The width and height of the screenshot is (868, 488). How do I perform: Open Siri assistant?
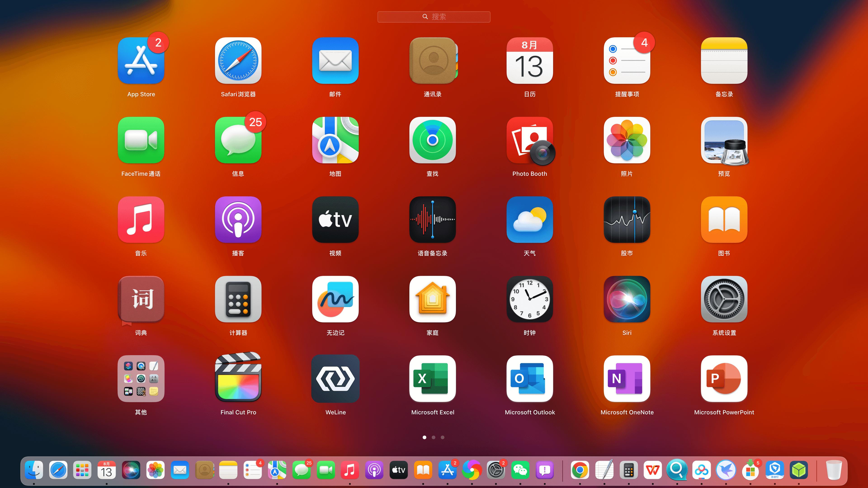click(x=627, y=299)
